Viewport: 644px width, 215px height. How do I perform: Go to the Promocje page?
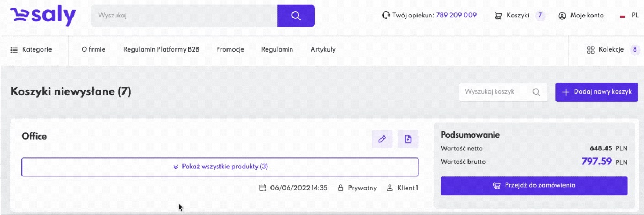coord(230,49)
